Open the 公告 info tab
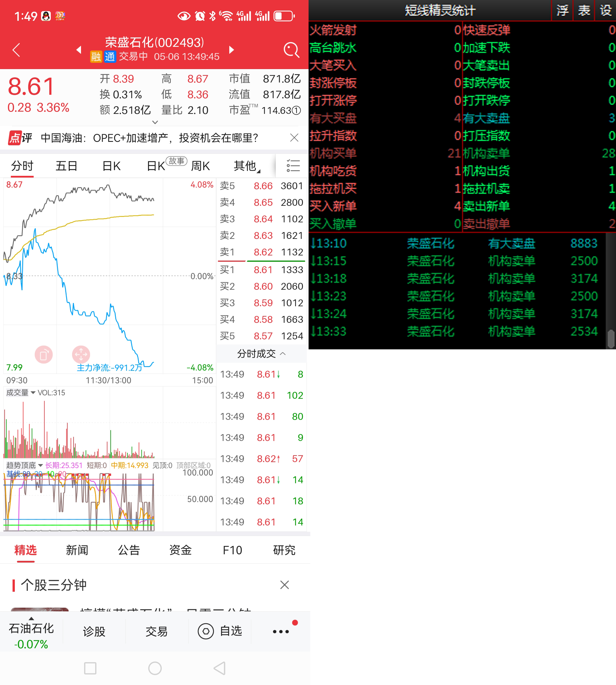Image resolution: width=616 pixels, height=685 pixels. coord(129,550)
